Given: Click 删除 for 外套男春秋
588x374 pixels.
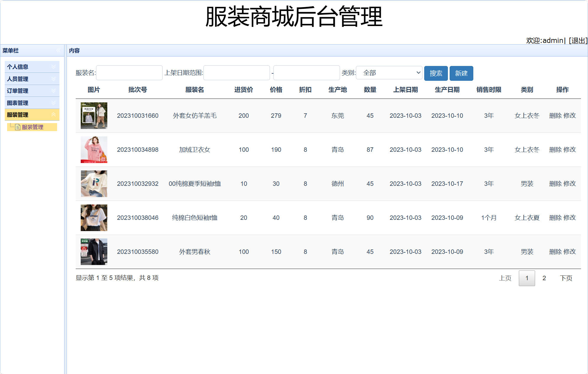Looking at the screenshot, I should (x=555, y=252).
